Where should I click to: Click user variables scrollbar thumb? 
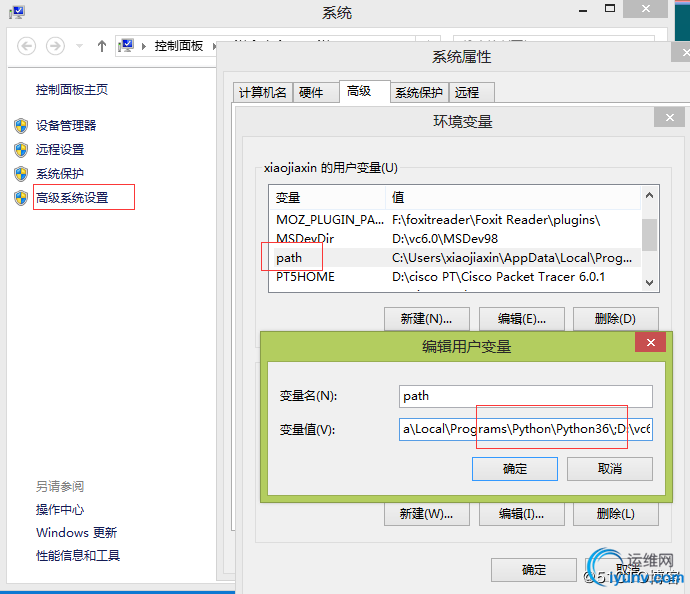click(649, 235)
